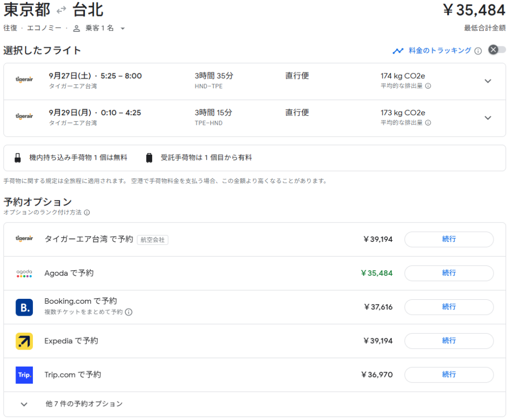The width and height of the screenshot is (511, 420).
Task: Click the price tracking graph icon
Action: pyautogui.click(x=398, y=51)
